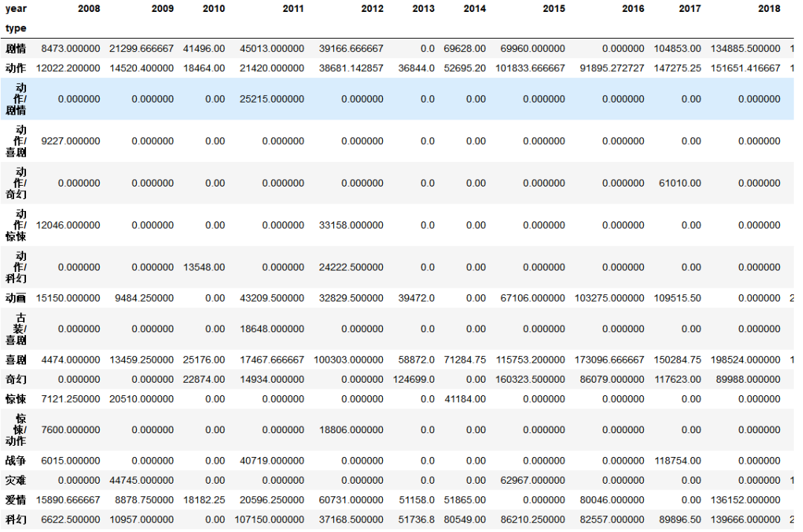Click cell value 134885.500000
The height and width of the screenshot is (532, 803).
745,48
